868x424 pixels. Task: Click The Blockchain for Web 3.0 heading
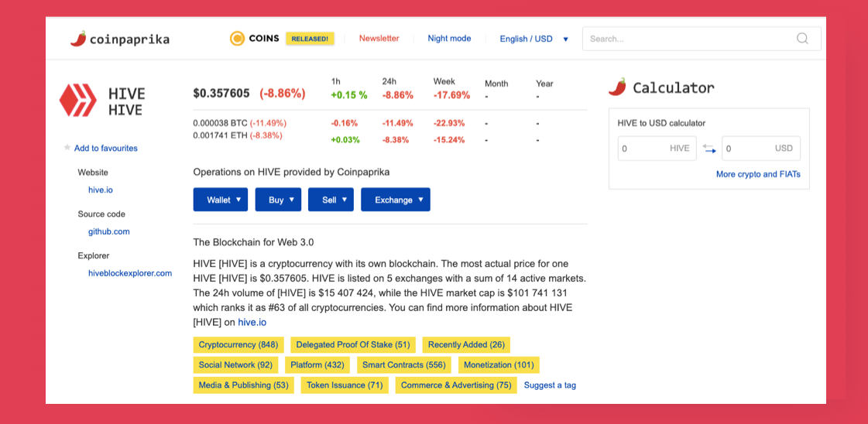[x=253, y=242]
